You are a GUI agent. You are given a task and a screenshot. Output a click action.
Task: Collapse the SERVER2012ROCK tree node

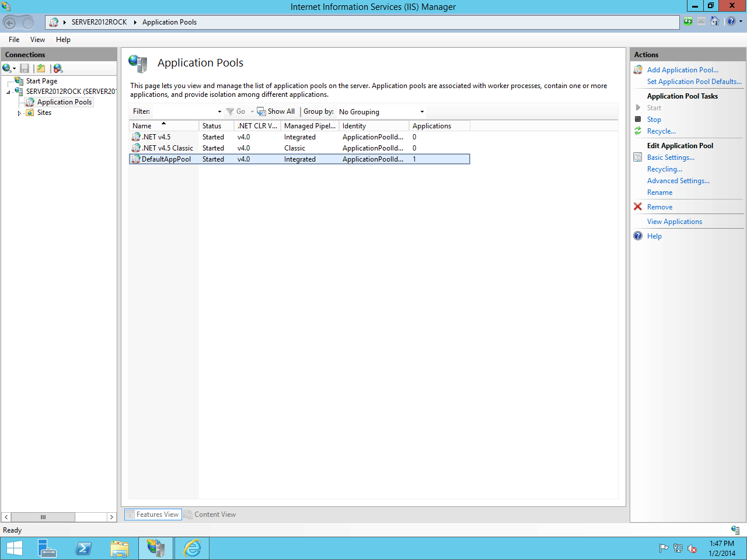click(9, 92)
